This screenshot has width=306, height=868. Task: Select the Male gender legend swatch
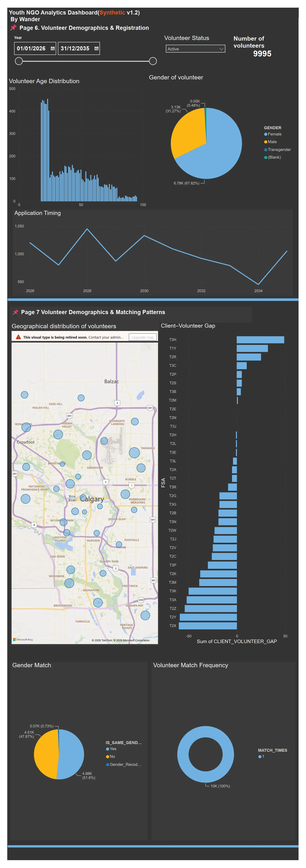266,142
